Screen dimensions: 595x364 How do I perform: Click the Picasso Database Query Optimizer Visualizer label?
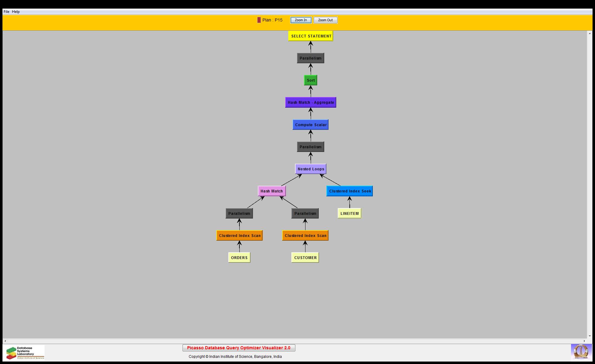click(x=239, y=348)
